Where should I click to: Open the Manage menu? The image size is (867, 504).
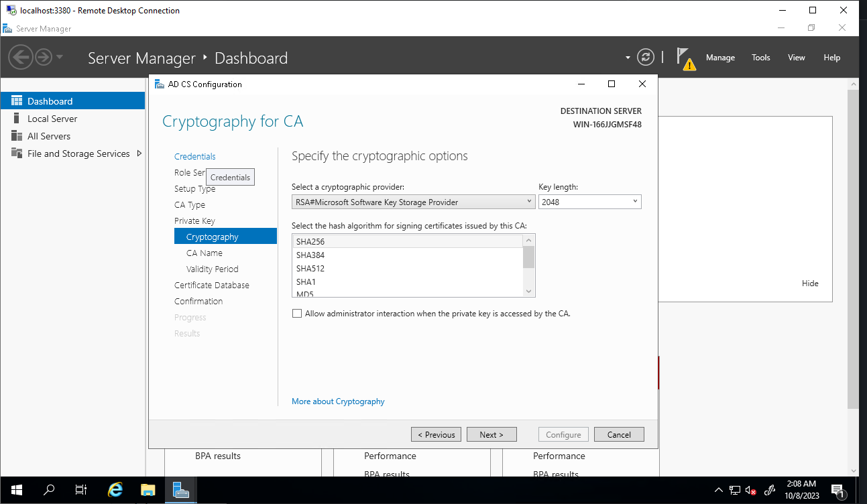pos(720,58)
